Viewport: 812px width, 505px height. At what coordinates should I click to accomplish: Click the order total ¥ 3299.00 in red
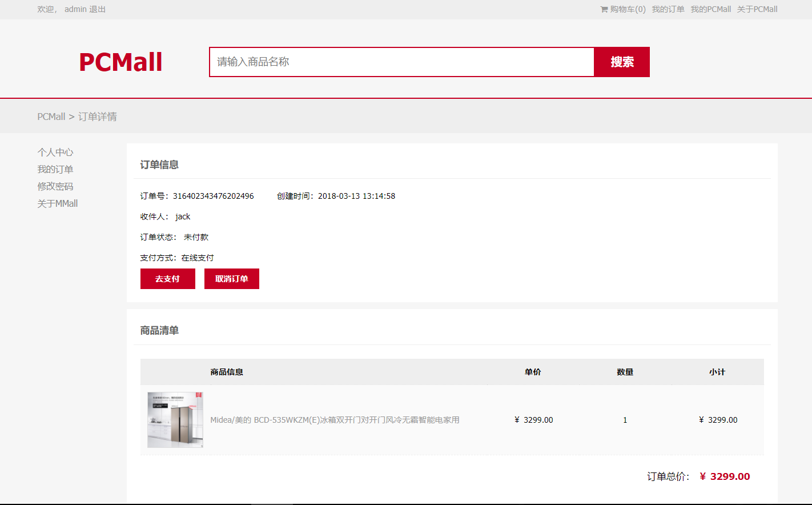coord(725,476)
